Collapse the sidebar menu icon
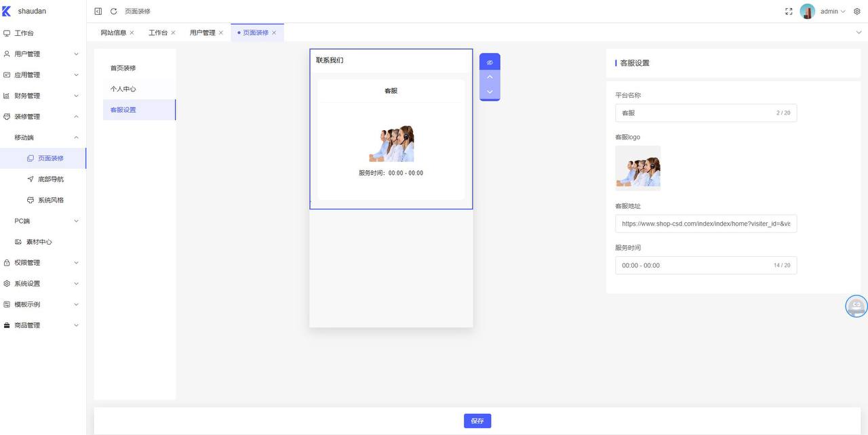868x435 pixels. 98,12
